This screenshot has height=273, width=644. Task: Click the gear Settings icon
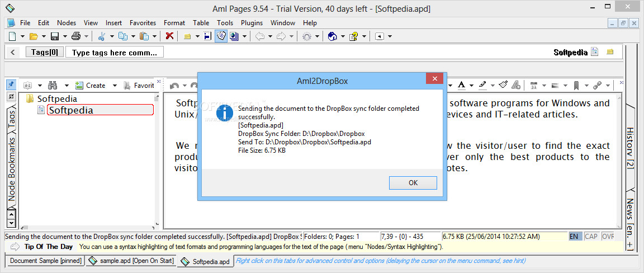tap(306, 36)
